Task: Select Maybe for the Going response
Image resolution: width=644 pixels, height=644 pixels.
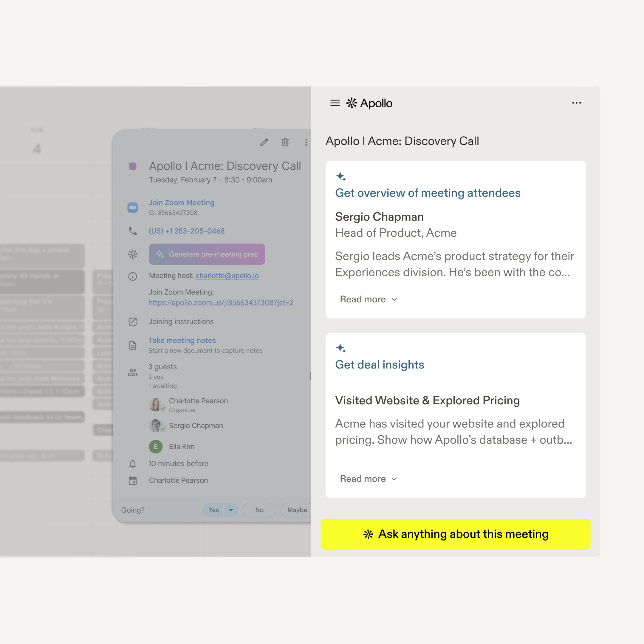Action: (297, 510)
